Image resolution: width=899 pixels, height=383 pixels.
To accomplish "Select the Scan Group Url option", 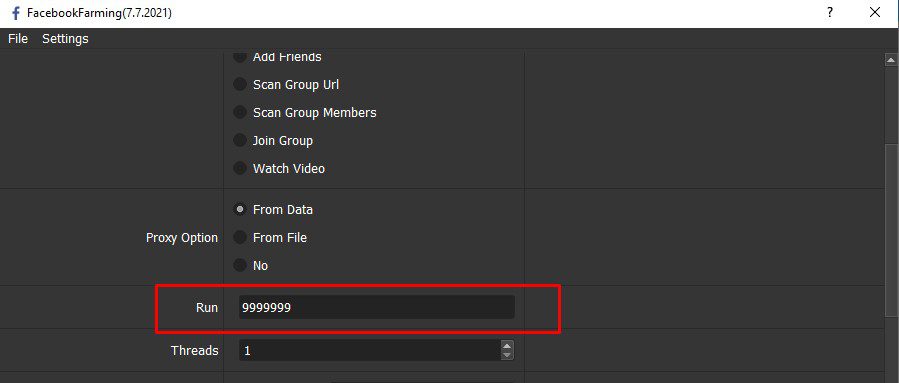I will [286, 84].
